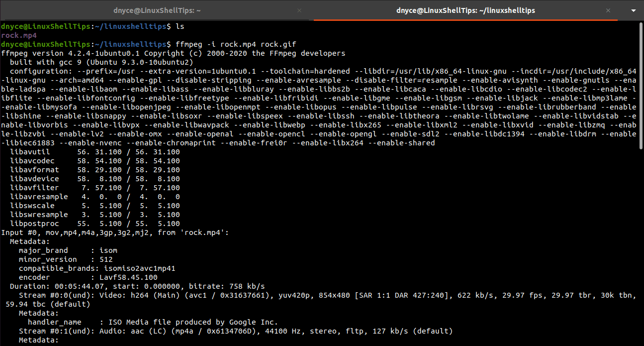The height and width of the screenshot is (346, 644).
Task: Click the major_brand isom metadata line
Action: [68, 250]
